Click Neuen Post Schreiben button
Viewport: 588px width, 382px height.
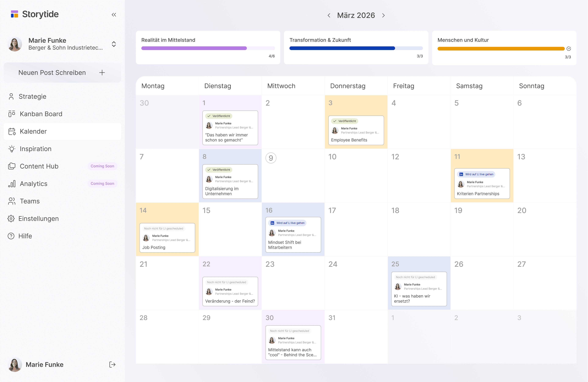(52, 73)
